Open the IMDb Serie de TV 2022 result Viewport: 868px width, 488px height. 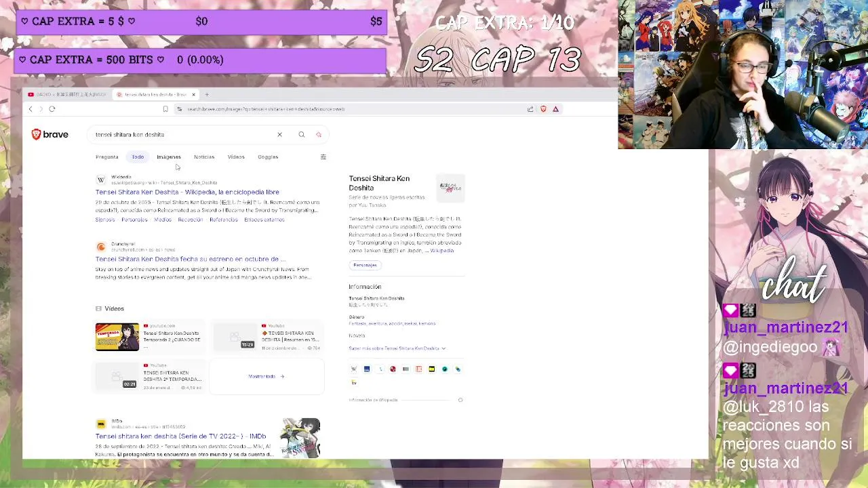[x=180, y=436]
